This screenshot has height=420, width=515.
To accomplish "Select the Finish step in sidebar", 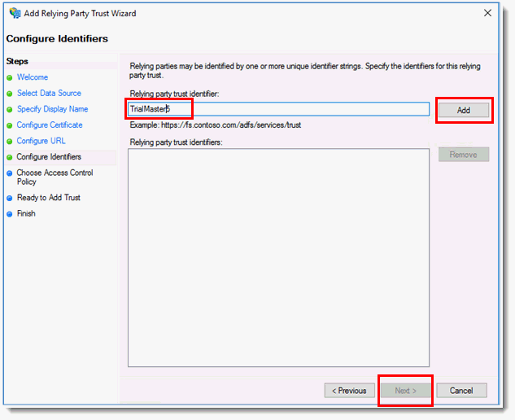I will [x=26, y=214].
